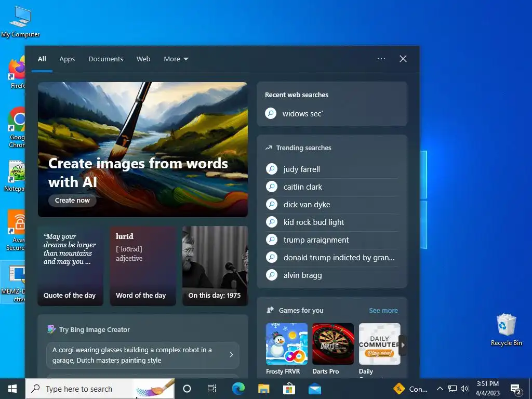The height and width of the screenshot is (399, 532).
Task: Select the My Computer desktop icon
Action: tap(20, 21)
